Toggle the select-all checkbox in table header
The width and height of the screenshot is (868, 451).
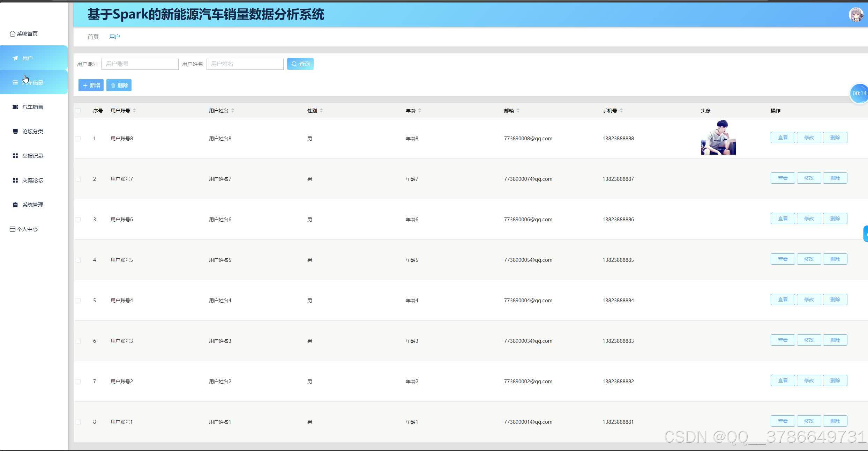point(78,111)
